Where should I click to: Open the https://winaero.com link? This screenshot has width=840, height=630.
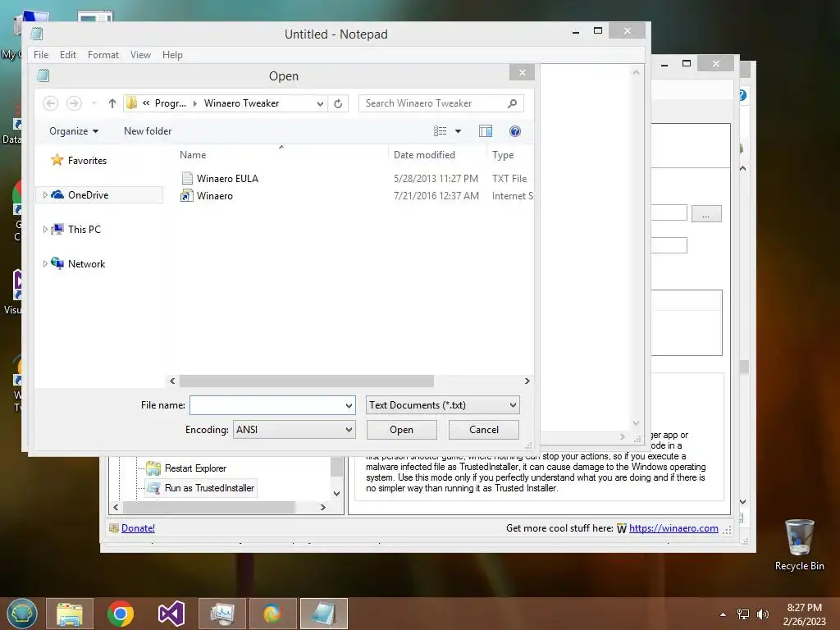673,528
